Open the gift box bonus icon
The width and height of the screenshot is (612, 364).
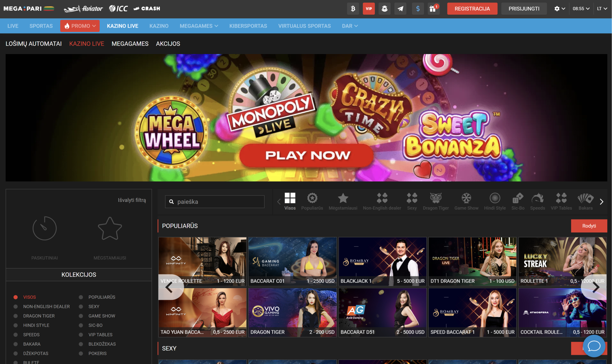coord(434,8)
